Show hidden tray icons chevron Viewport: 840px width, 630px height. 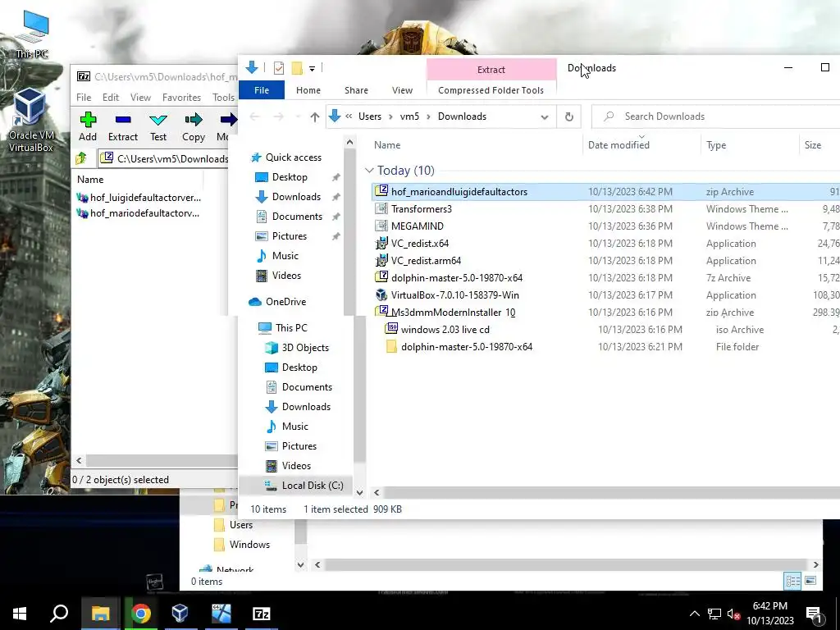click(694, 614)
